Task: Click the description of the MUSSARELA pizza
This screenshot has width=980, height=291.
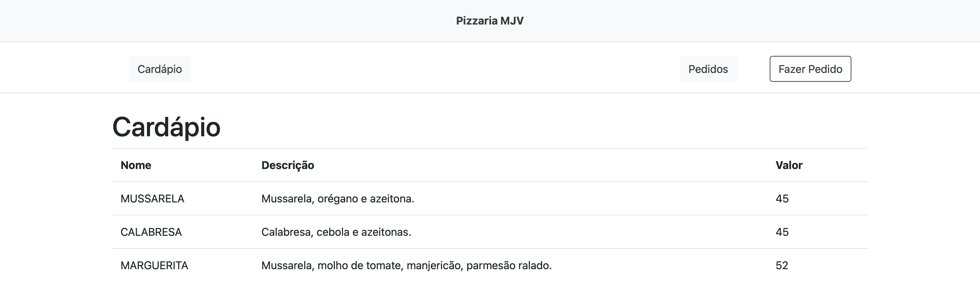Action: pos(337,198)
